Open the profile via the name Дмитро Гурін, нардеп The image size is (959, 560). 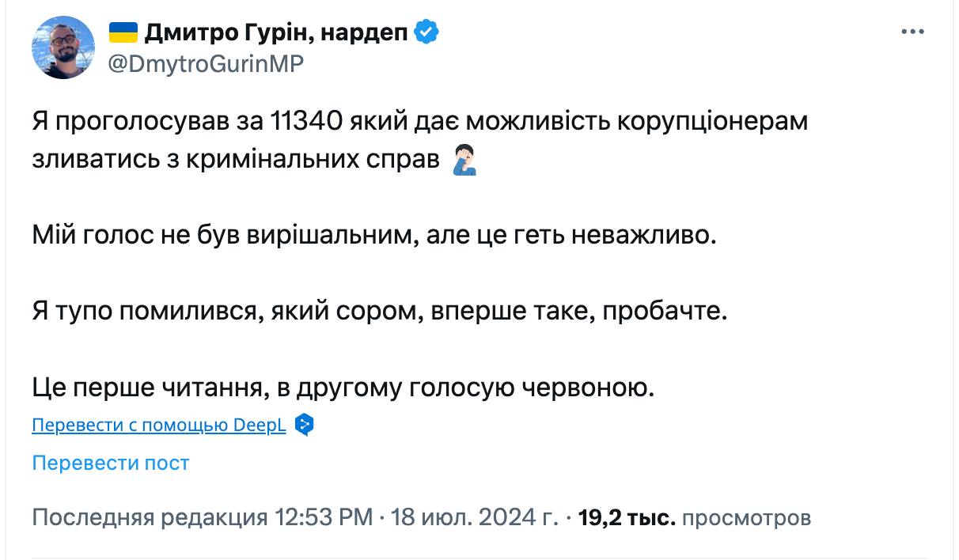point(276,32)
